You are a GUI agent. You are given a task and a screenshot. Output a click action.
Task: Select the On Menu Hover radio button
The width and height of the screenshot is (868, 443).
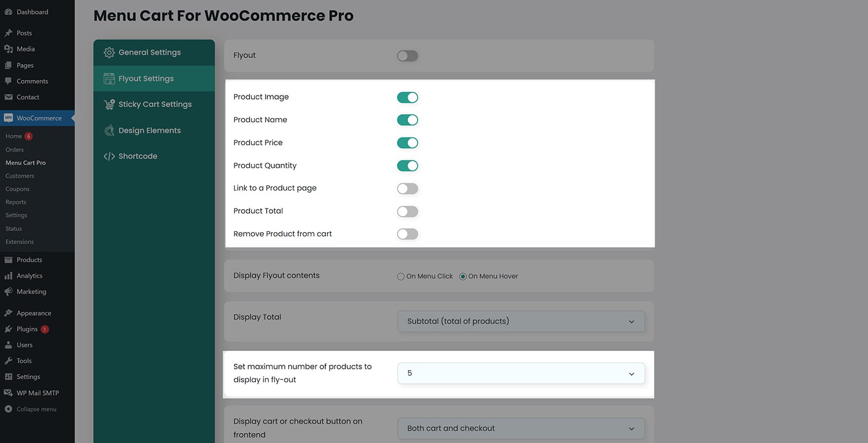click(463, 277)
